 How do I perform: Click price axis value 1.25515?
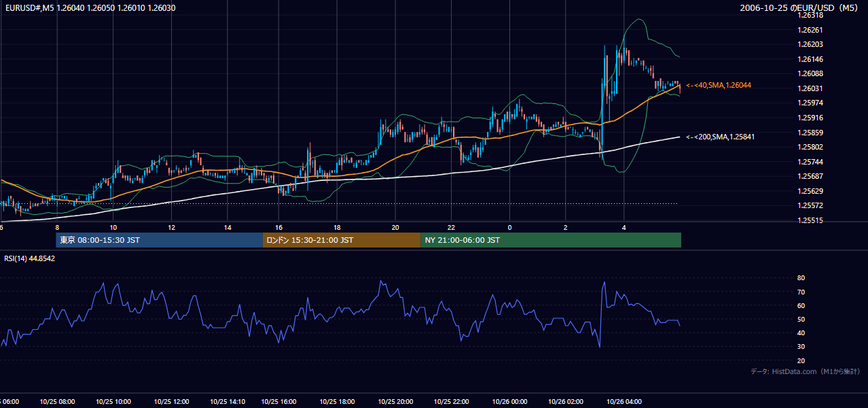810,220
